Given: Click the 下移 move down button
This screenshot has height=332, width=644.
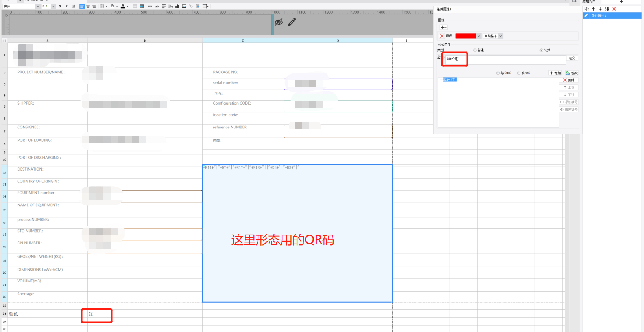Looking at the screenshot, I should coord(569,95).
